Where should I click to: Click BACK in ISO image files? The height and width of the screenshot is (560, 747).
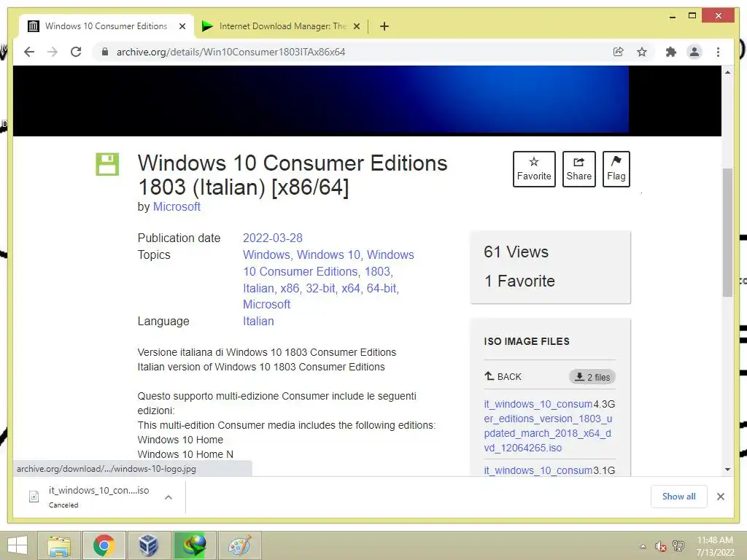click(503, 377)
